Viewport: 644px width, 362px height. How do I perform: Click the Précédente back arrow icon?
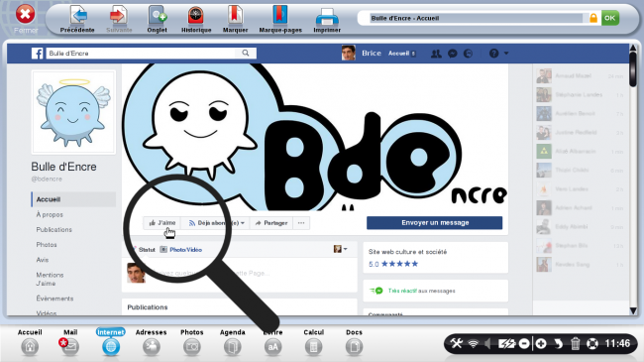(78, 16)
